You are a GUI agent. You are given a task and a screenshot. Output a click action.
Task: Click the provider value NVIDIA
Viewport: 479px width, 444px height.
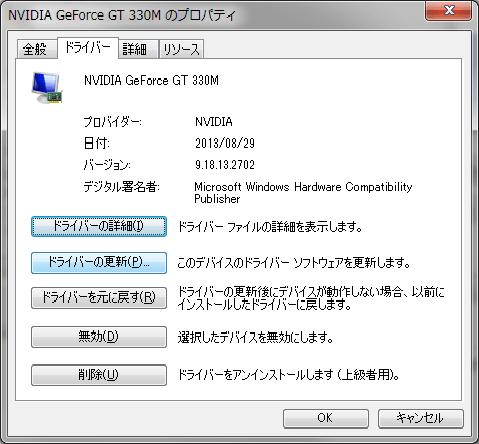point(214,122)
